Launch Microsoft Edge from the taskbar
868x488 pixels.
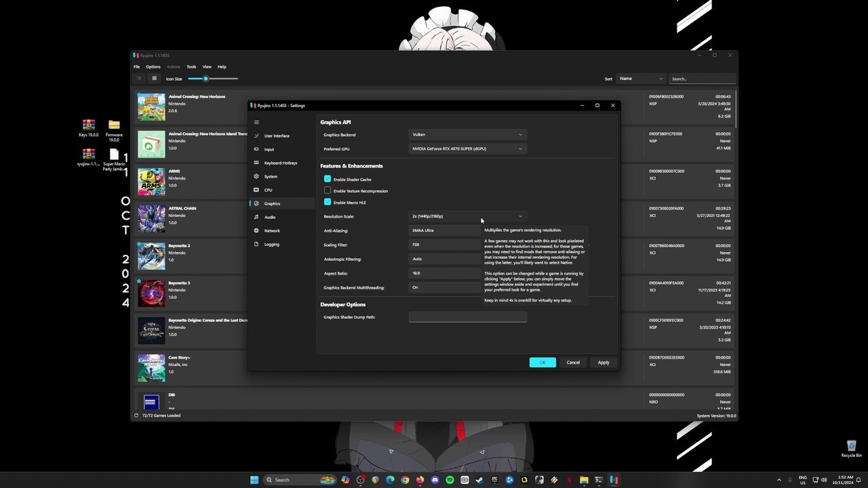point(390,480)
